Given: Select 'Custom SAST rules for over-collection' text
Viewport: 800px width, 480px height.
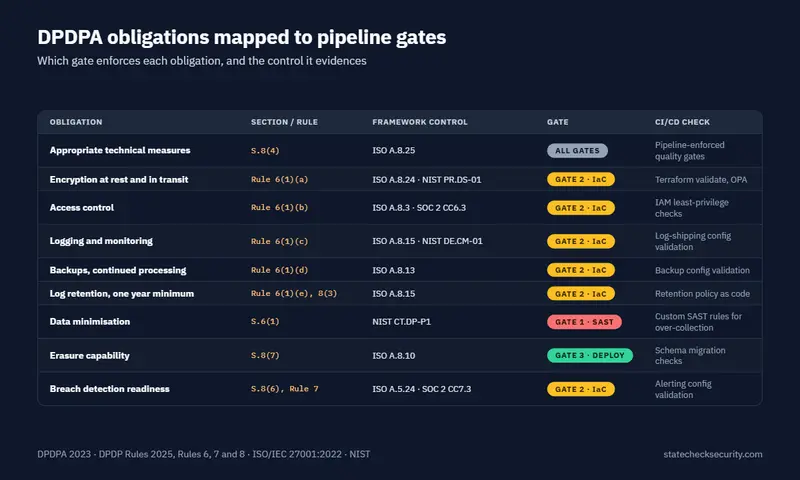Looking at the screenshot, I should tap(698, 322).
